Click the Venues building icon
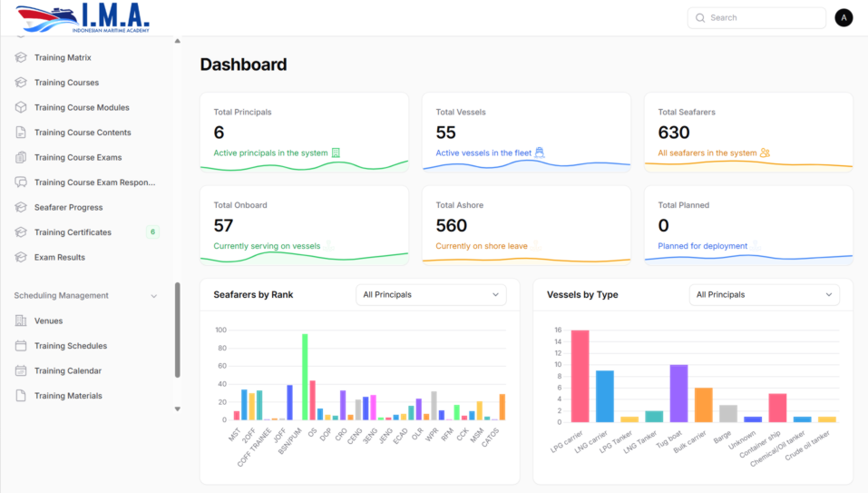The height and width of the screenshot is (493, 868). (21, 320)
